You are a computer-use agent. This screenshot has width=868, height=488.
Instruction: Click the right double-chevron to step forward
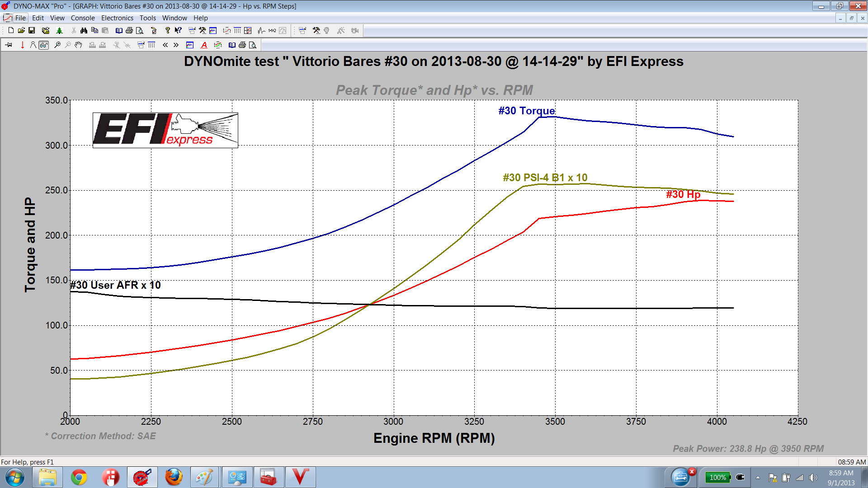point(176,45)
